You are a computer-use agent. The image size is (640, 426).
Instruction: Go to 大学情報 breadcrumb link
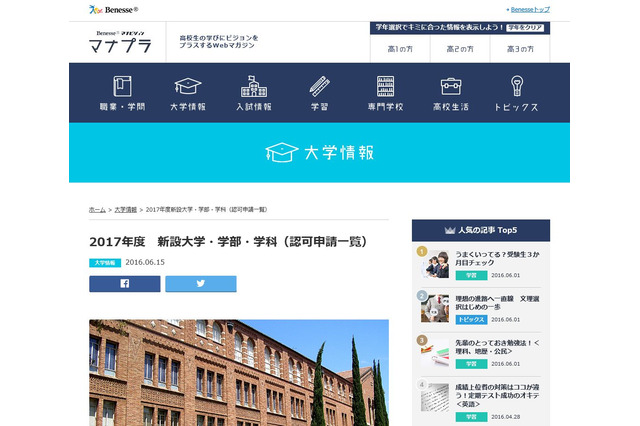tap(126, 210)
